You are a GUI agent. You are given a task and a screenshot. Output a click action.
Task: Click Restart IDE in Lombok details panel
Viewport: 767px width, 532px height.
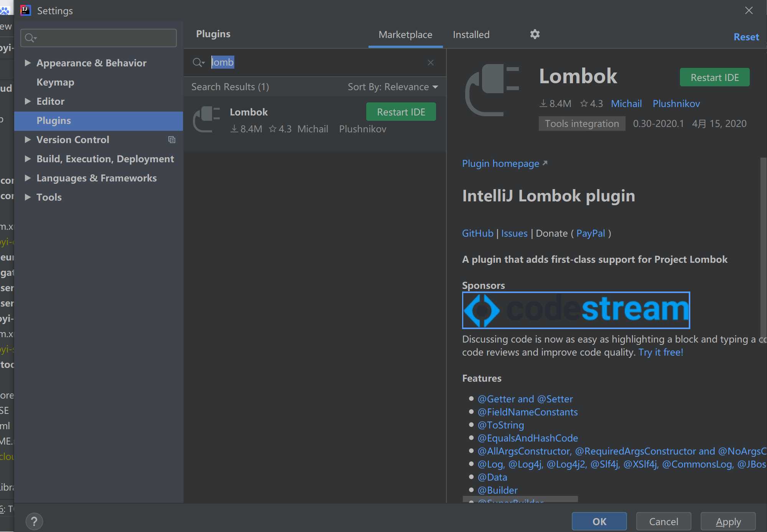tap(714, 77)
